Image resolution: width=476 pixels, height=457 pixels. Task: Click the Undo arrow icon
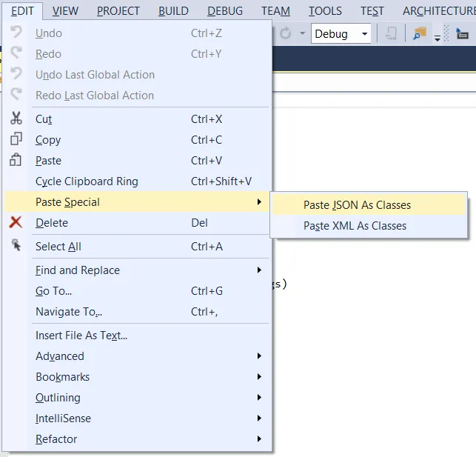[x=16, y=32]
